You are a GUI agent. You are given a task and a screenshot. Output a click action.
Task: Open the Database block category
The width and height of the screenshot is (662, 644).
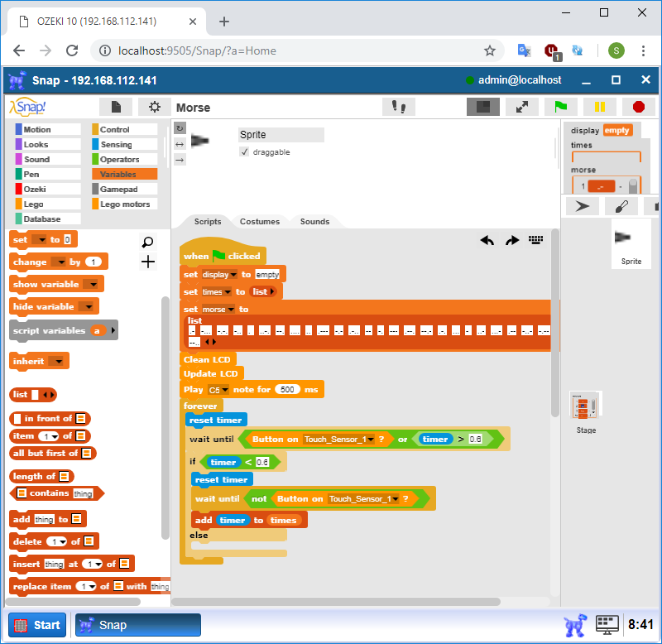point(47,219)
